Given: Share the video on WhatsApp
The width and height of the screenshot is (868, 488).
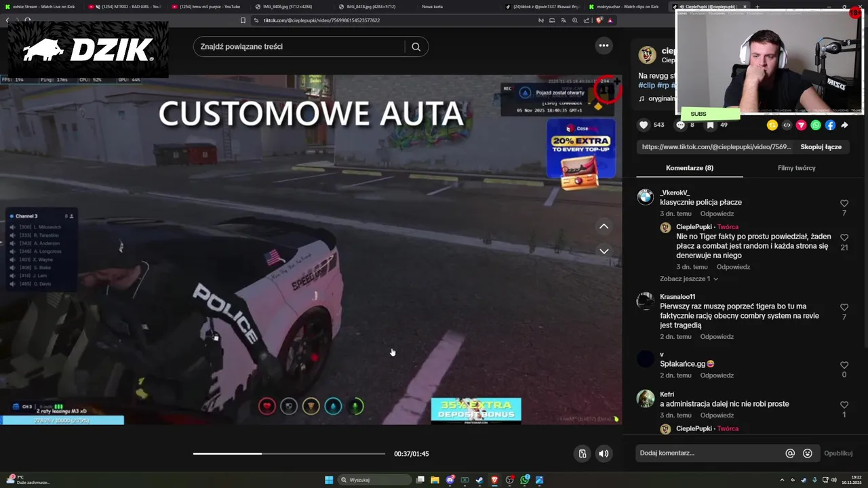Looking at the screenshot, I should pos(816,125).
